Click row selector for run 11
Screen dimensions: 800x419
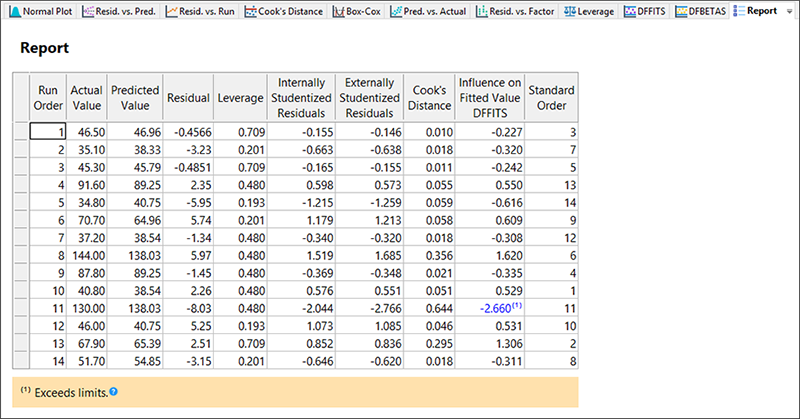21,308
